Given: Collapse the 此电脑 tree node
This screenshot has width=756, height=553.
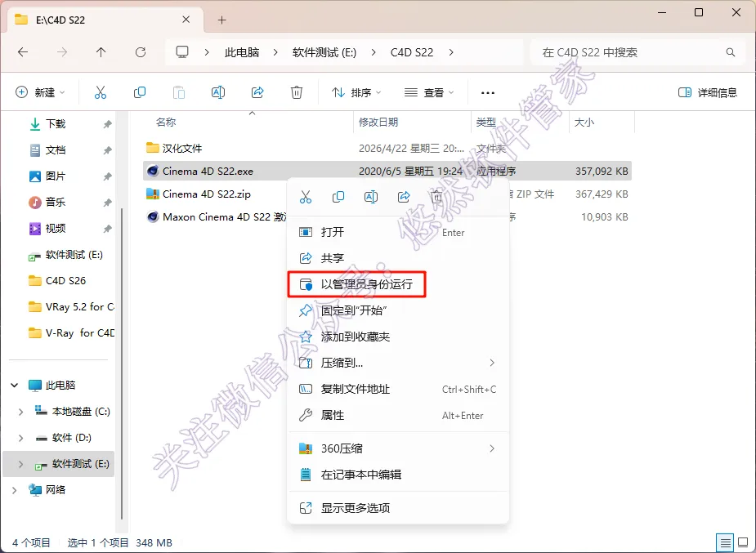Looking at the screenshot, I should (x=15, y=385).
